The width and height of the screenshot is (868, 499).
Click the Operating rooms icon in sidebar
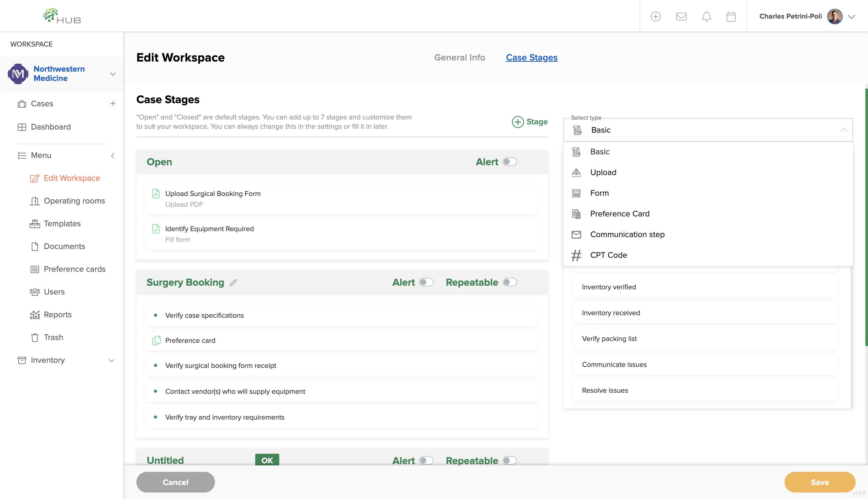pyautogui.click(x=35, y=201)
